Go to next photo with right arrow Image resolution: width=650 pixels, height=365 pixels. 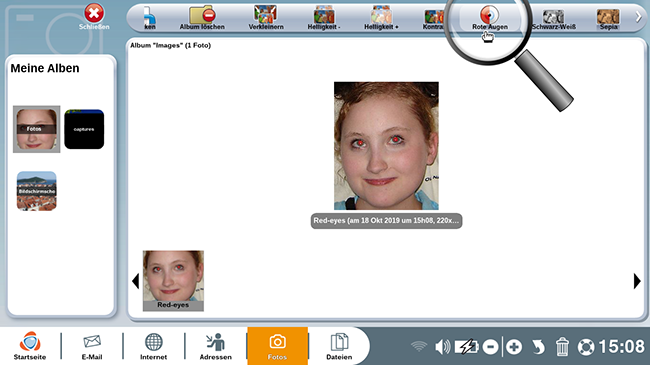click(637, 281)
